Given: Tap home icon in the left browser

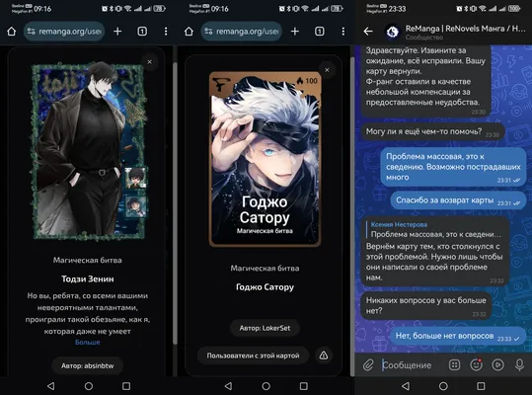Looking at the screenshot, I should [12, 32].
